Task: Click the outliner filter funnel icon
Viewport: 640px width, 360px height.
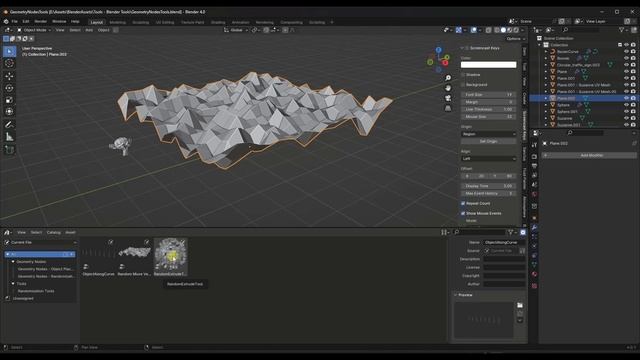Action: tap(621, 30)
